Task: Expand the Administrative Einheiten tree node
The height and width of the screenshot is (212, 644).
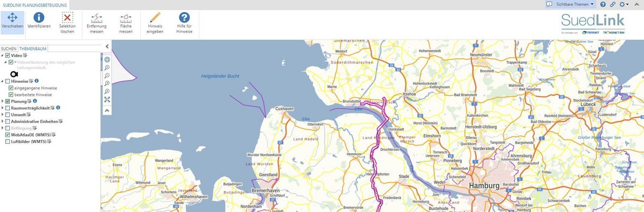Action: coord(3,122)
